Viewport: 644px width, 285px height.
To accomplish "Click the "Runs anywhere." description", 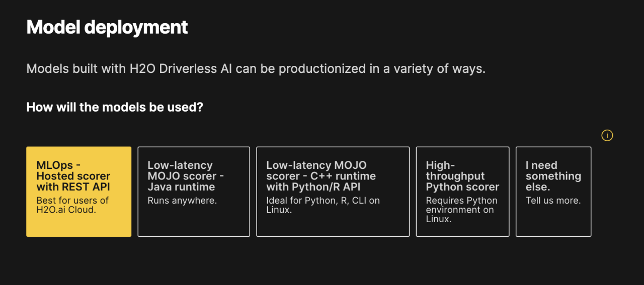I will [x=182, y=201].
